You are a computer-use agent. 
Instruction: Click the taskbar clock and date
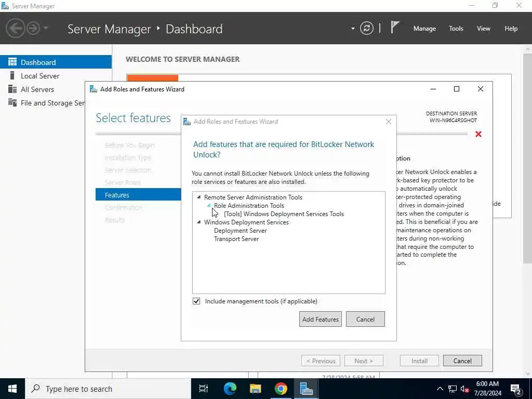487,389
